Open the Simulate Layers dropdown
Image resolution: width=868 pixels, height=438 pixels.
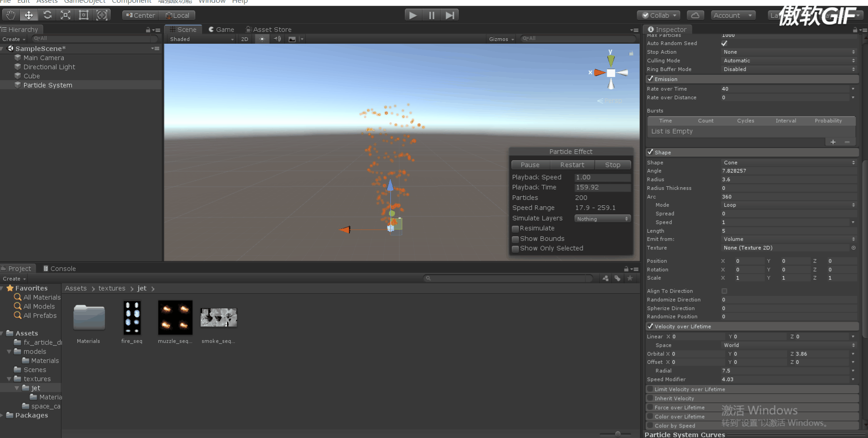point(603,219)
